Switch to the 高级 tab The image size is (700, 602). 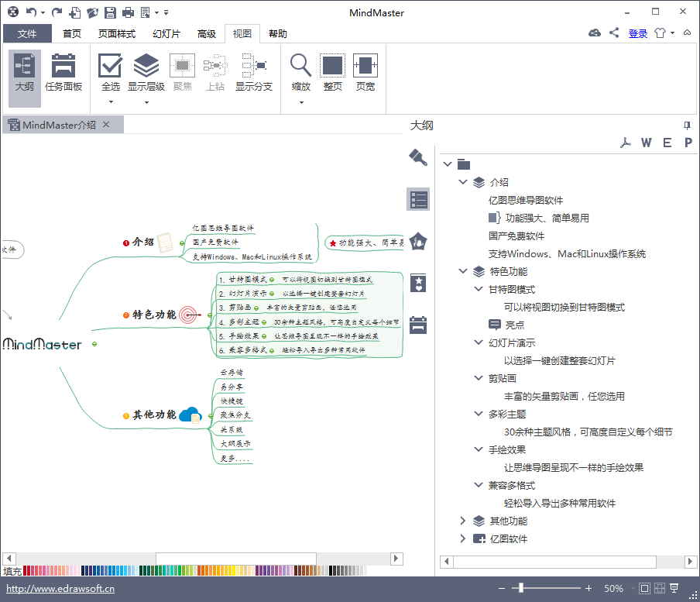click(x=207, y=33)
